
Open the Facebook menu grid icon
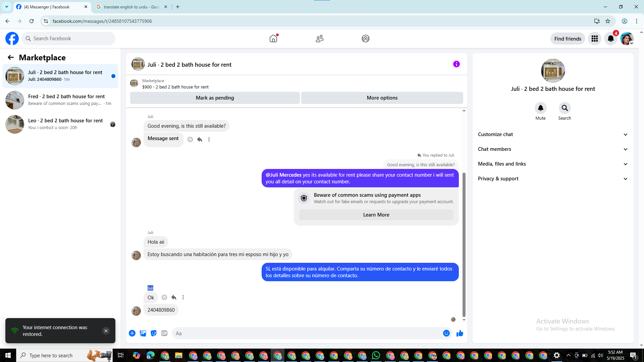tap(595, 39)
